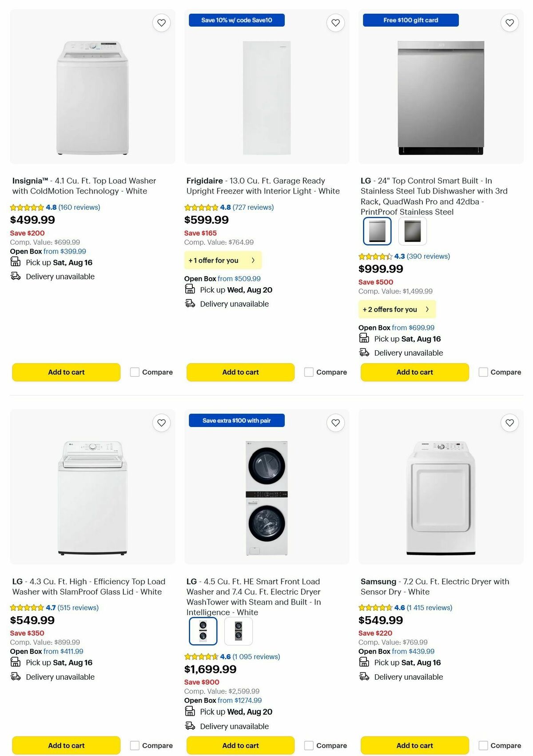Save Samsung electric dryer to wishlist
533x756 pixels.
tap(509, 423)
